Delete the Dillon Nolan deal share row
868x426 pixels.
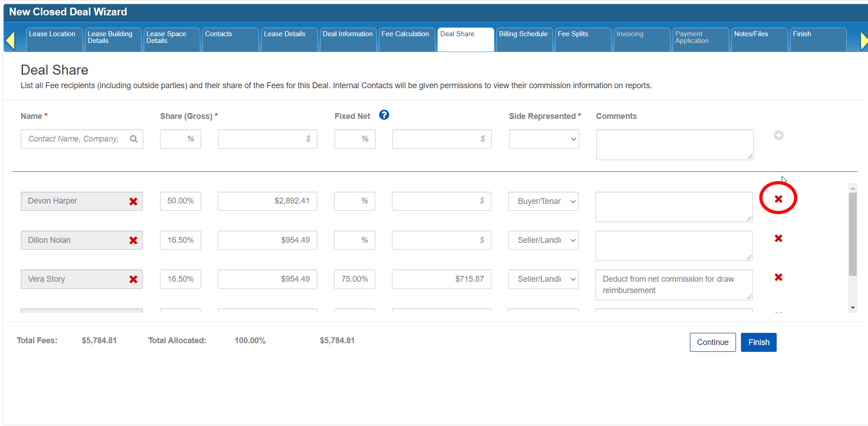click(778, 238)
